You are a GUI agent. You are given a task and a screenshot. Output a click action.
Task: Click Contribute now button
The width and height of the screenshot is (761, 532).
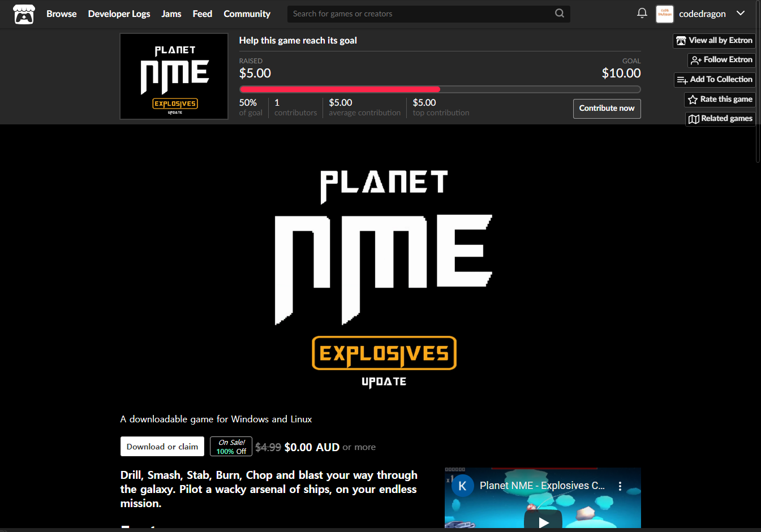tap(607, 109)
